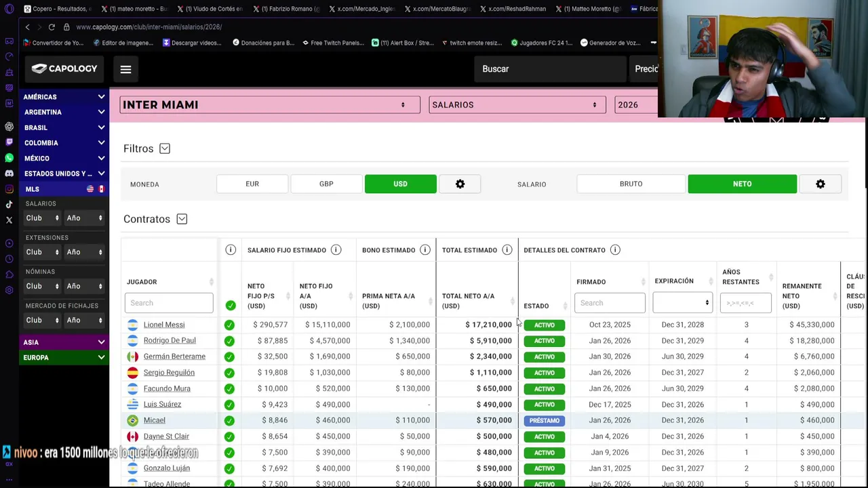This screenshot has width=868, height=488.
Task: Open Nóminas Club dropdown in sidebar
Action: click(41, 286)
